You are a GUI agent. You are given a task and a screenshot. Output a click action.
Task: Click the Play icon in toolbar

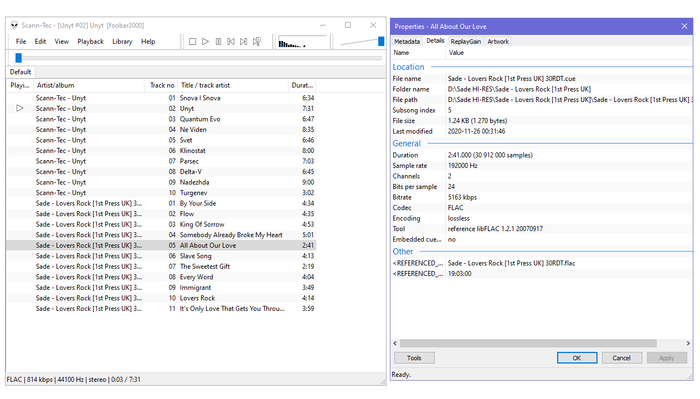[205, 42]
